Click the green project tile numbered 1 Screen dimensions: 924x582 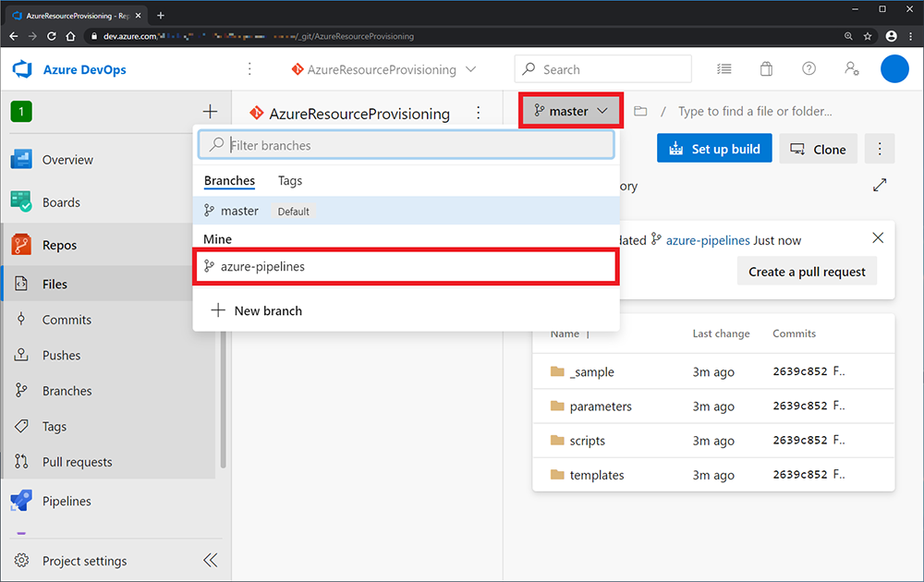pyautogui.click(x=21, y=112)
